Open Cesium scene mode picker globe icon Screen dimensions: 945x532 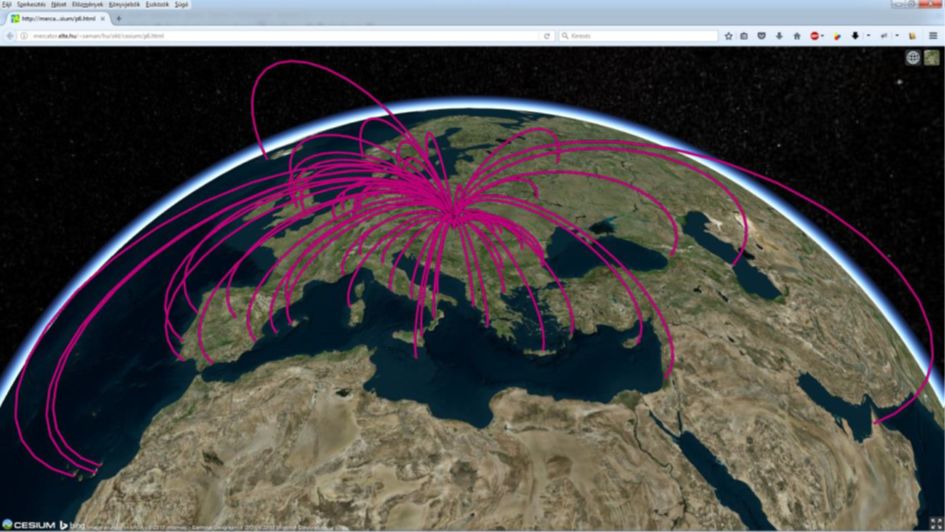tap(912, 58)
